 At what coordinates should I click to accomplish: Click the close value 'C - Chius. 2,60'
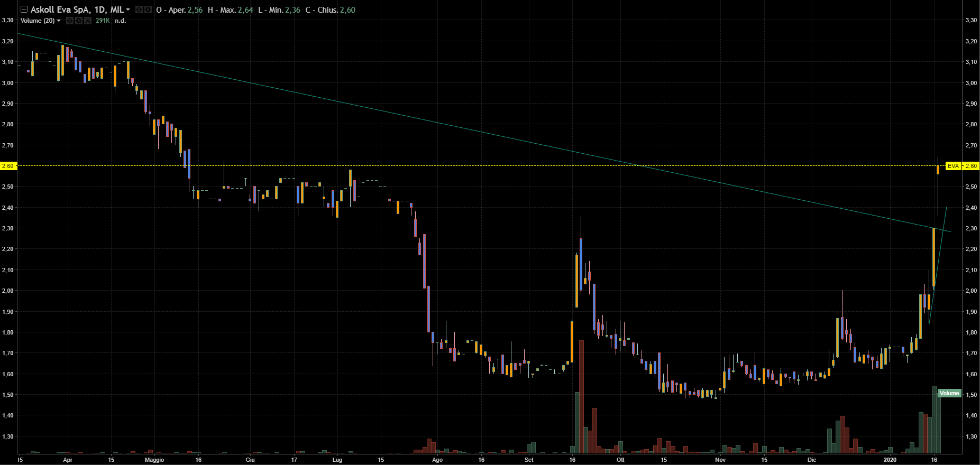(330, 10)
